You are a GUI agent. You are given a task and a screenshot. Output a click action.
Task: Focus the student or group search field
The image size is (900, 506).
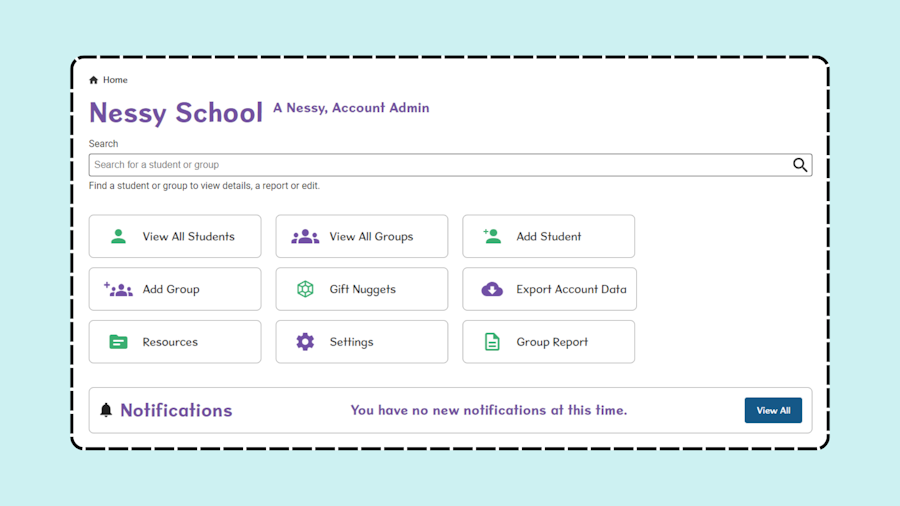(x=450, y=165)
